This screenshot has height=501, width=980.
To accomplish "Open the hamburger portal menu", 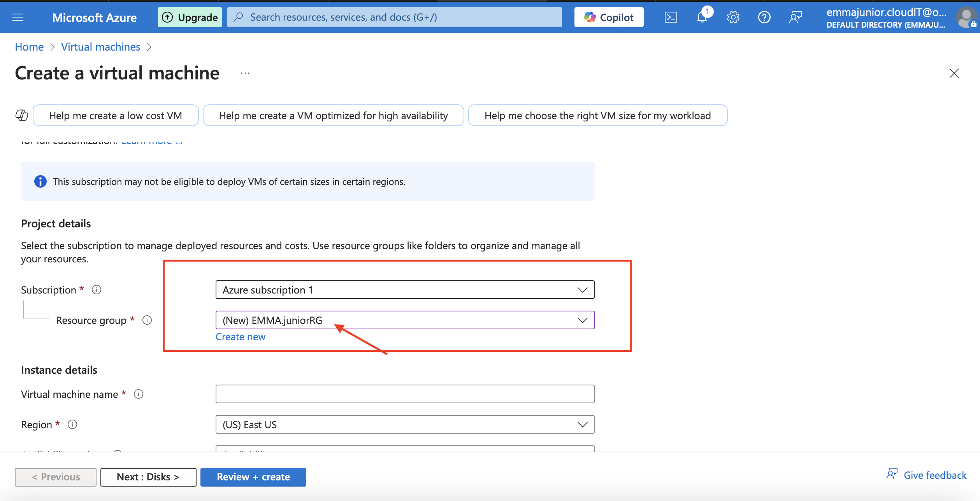I will (18, 17).
